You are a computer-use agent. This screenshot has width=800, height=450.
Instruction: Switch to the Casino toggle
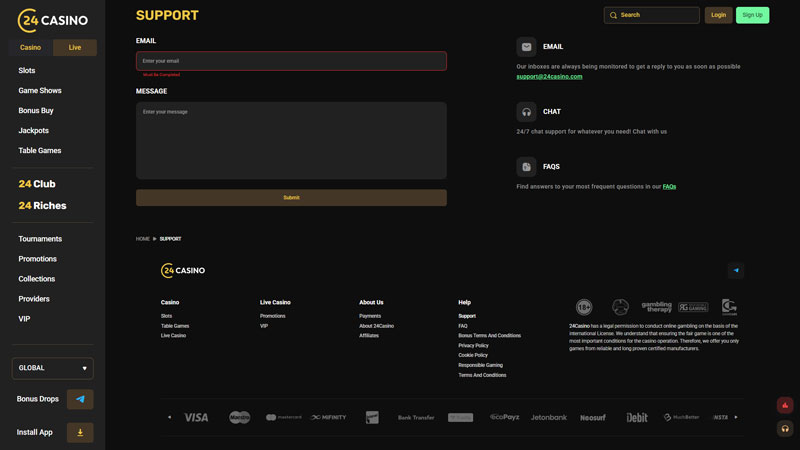(31, 48)
